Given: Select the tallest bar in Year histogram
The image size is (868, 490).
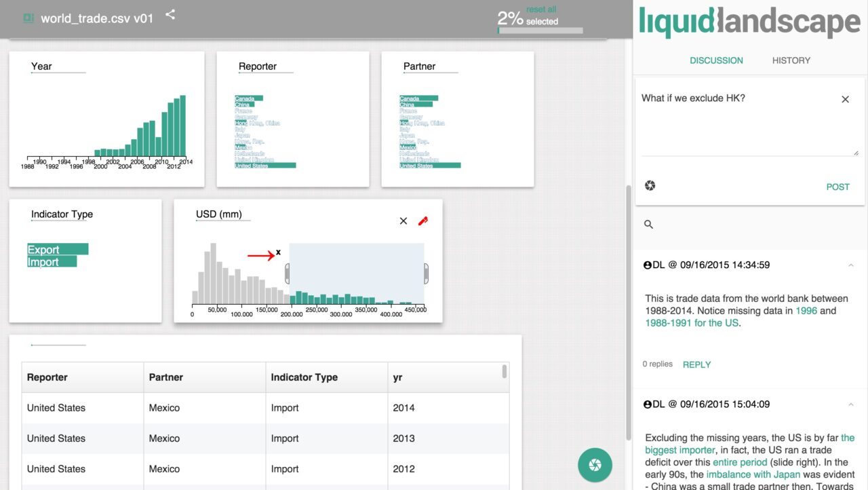Looking at the screenshot, I should point(182,126).
